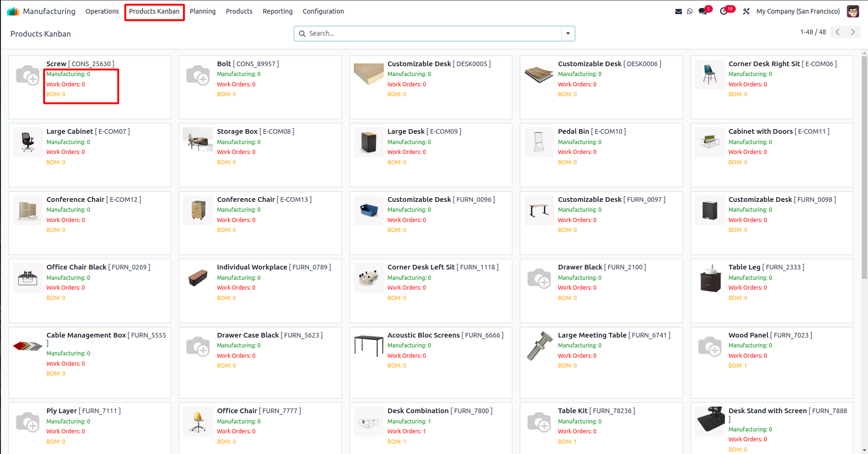Open Large Cabinet product thumbnail
The height and width of the screenshot is (454, 868).
[28, 142]
